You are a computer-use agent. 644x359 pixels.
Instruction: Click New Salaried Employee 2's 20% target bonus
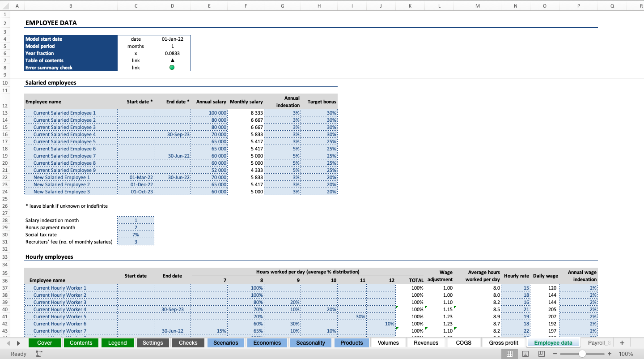click(319, 184)
